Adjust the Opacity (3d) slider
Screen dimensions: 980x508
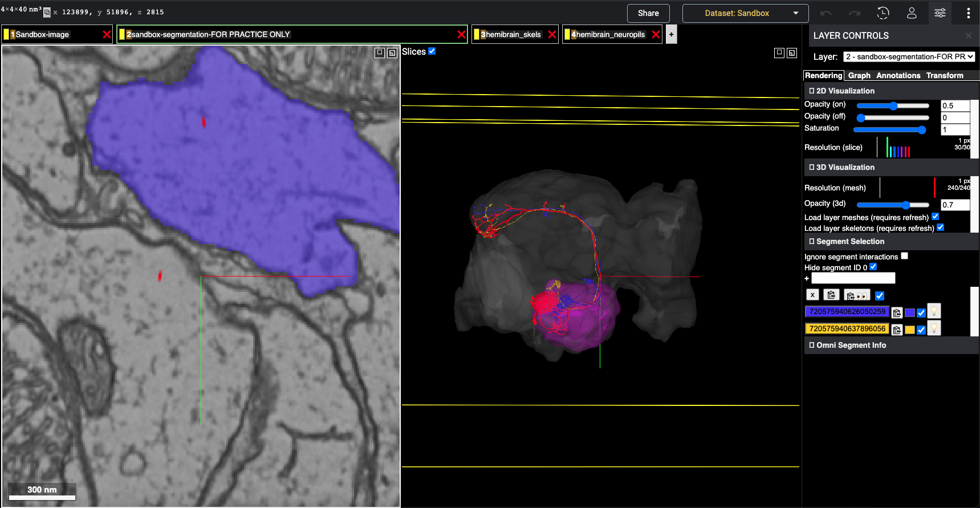[905, 205]
